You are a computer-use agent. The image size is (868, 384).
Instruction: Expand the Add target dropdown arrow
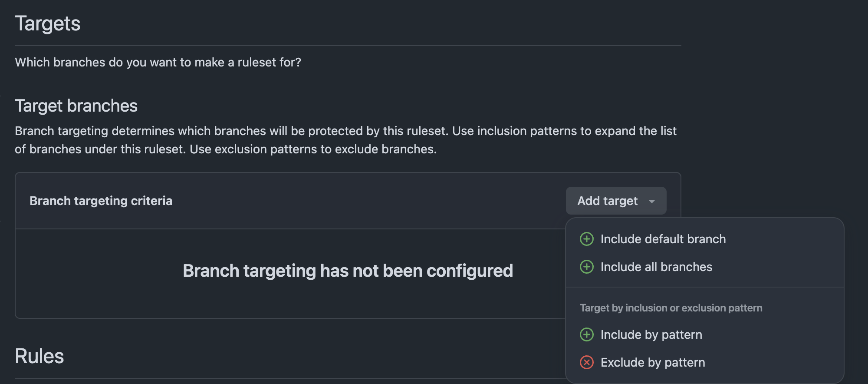click(x=651, y=201)
